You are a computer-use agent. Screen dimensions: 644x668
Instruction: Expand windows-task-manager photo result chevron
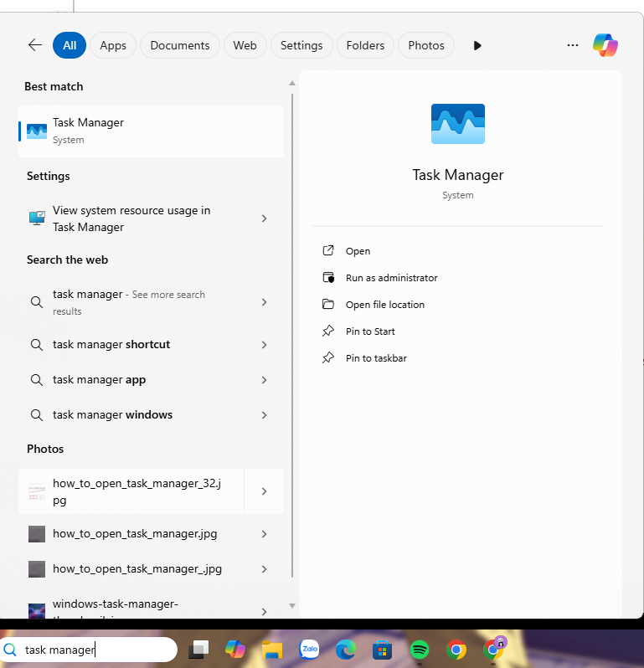265,612
